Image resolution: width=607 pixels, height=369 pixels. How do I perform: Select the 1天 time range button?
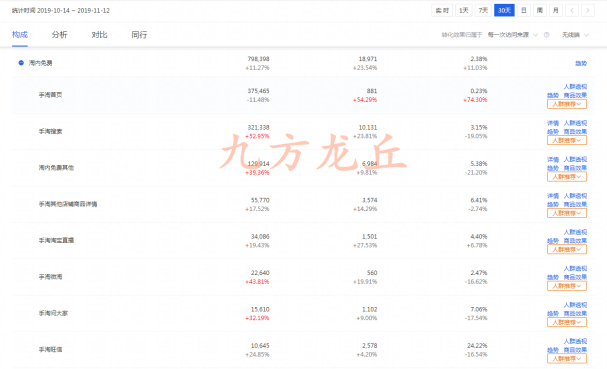(x=463, y=10)
